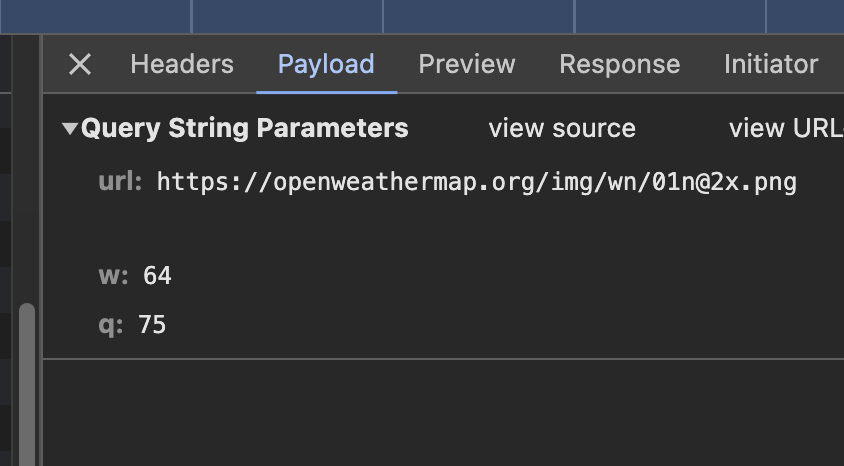Click the divider line under the q parameter
Image resolution: width=844 pixels, height=466 pixels.
pos(440,358)
